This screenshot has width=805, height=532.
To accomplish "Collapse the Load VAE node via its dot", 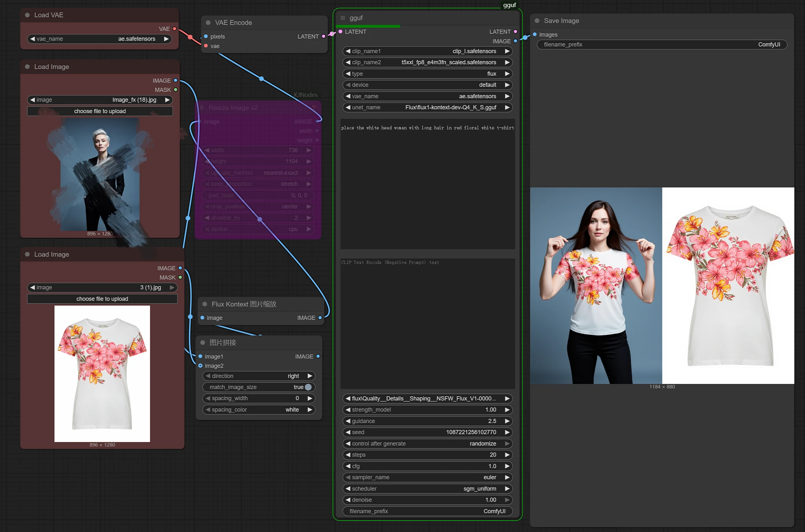I will pyautogui.click(x=28, y=15).
